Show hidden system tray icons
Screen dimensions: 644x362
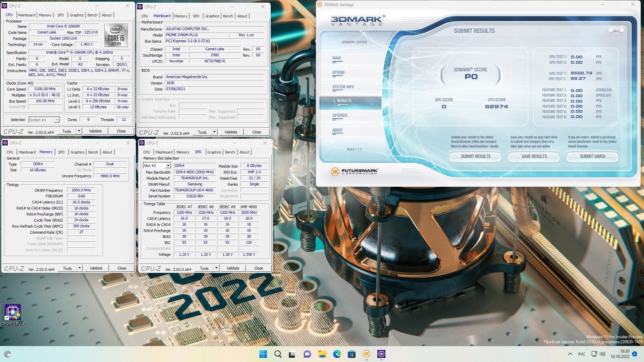tap(570, 354)
